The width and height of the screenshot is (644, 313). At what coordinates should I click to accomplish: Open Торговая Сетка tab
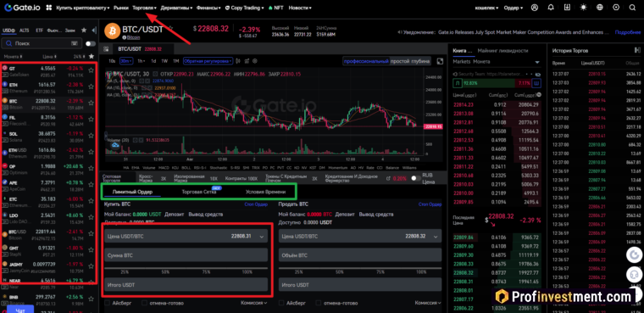pos(199,192)
